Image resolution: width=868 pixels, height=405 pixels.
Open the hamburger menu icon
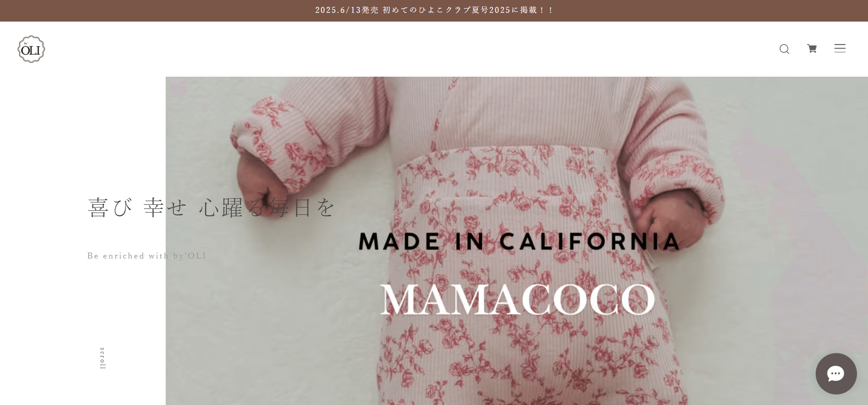pos(840,48)
